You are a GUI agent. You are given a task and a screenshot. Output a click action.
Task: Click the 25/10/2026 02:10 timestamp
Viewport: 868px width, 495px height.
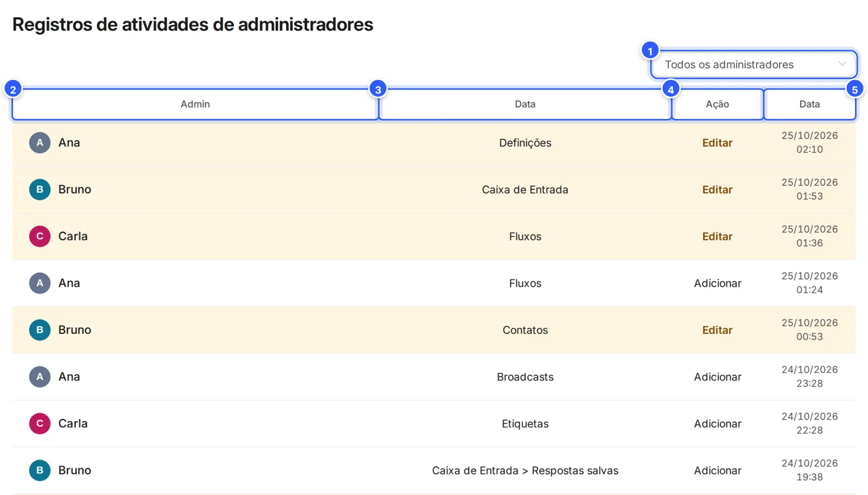[809, 142]
